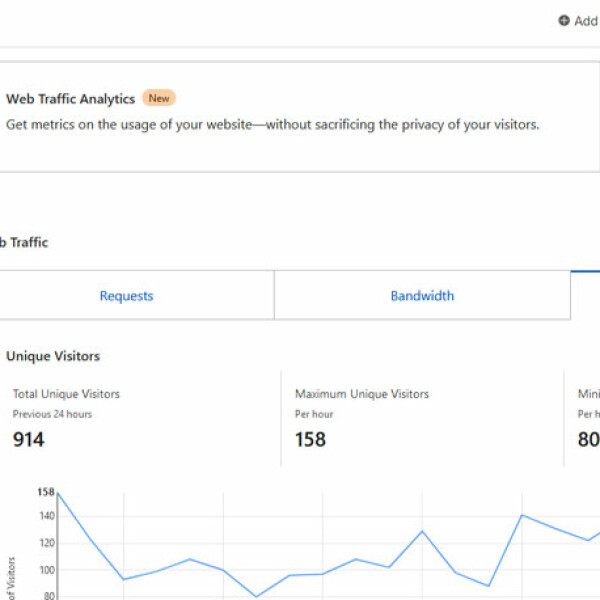Click the 914 total visitors value
Screen dimensions: 600x600
[x=28, y=439]
